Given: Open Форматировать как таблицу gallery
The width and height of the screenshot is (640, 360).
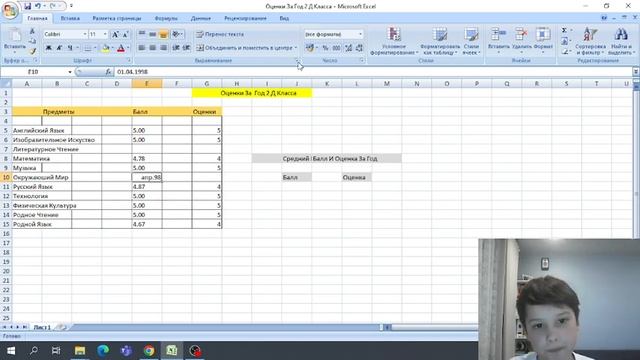Looking at the screenshot, I should pos(440,41).
